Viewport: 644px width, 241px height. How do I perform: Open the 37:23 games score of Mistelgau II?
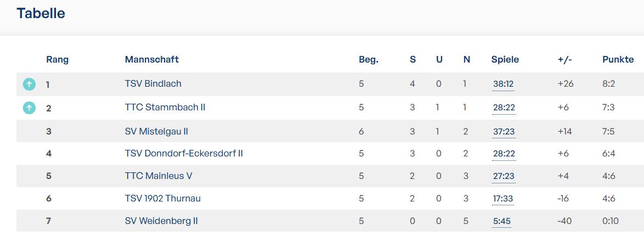(x=504, y=132)
